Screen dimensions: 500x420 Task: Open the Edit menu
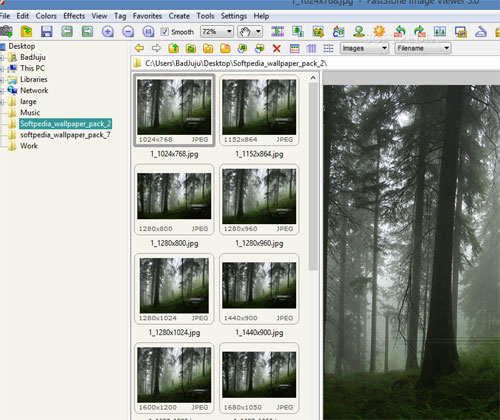23,16
